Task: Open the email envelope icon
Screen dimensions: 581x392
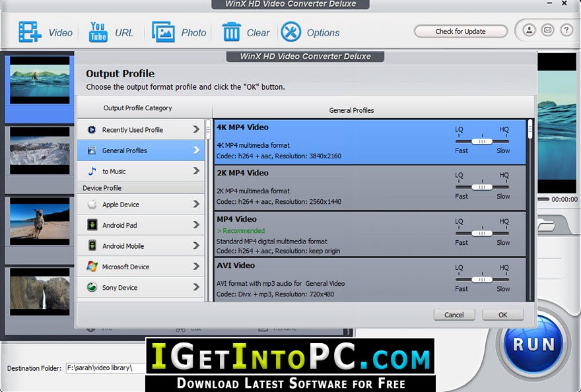Action: click(547, 30)
